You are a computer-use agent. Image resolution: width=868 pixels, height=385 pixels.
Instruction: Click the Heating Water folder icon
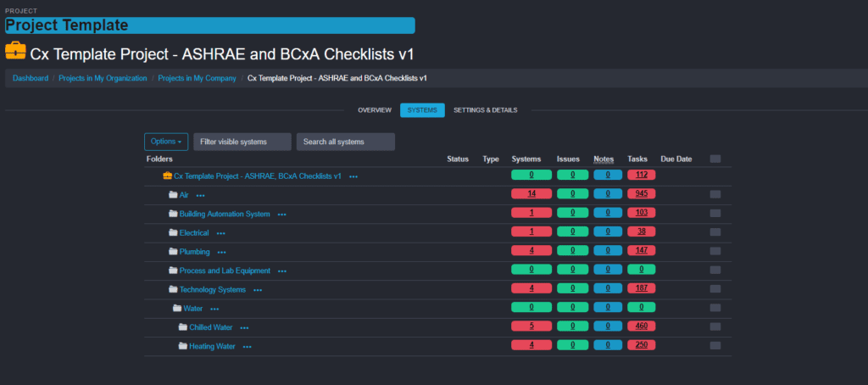(183, 346)
